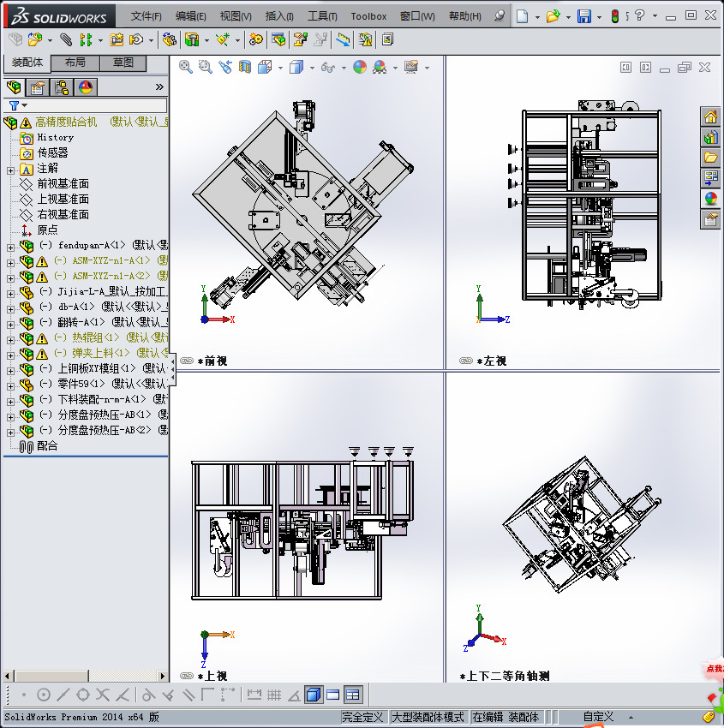Open the View Orientation dropdown arrow
The width and height of the screenshot is (724, 728).
click(280, 69)
